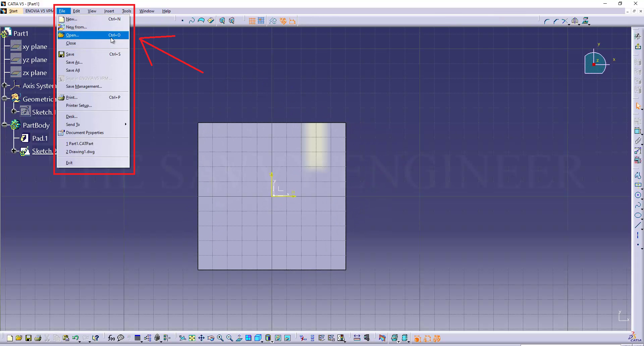
Task: Toggle the sketch Grid display
Action: pyautogui.click(x=252, y=21)
